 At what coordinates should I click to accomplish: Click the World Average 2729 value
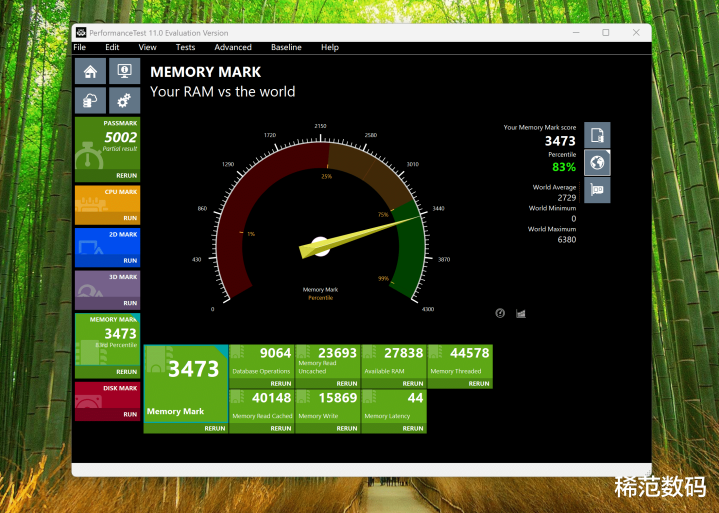567,198
